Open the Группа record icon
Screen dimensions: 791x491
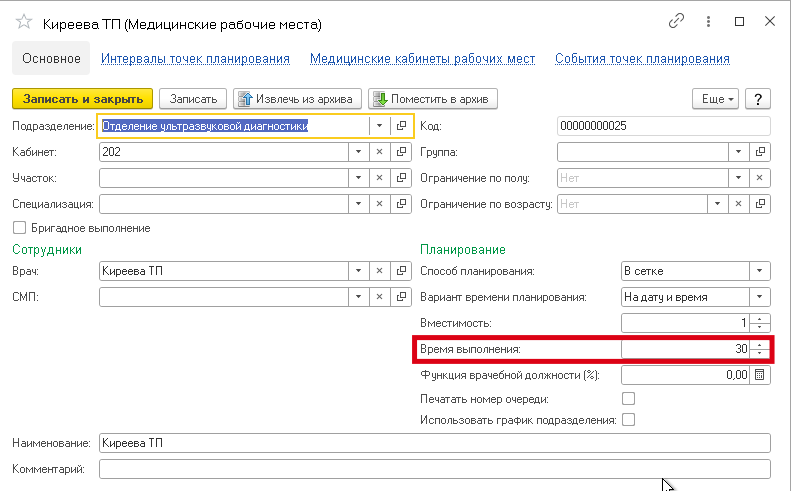click(760, 152)
